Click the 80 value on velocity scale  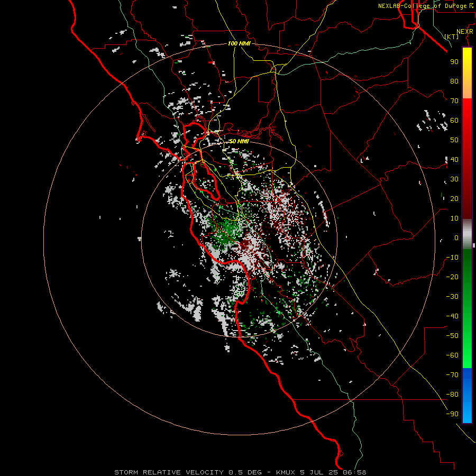click(454, 81)
